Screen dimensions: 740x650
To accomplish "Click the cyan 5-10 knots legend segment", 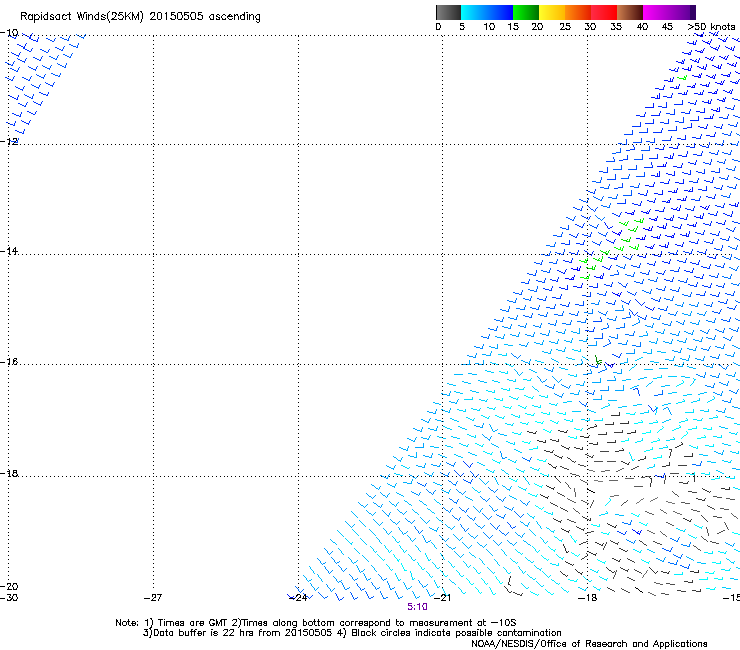I will (x=474, y=12).
